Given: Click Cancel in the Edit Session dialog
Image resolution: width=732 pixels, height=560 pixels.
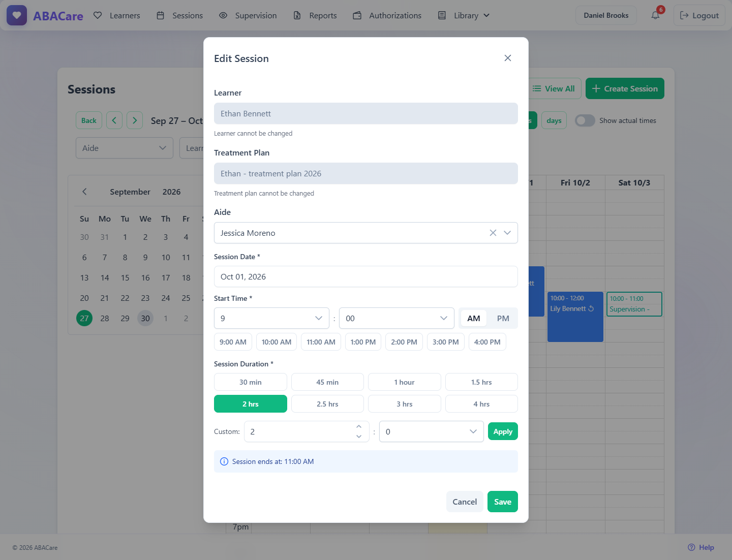Looking at the screenshot, I should point(465,502).
